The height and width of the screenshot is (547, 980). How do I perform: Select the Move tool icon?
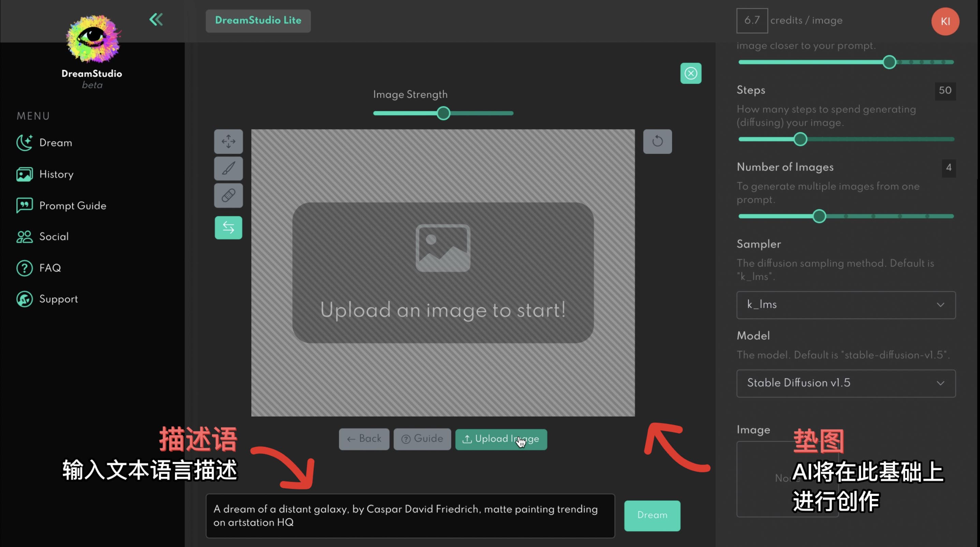[x=228, y=141]
